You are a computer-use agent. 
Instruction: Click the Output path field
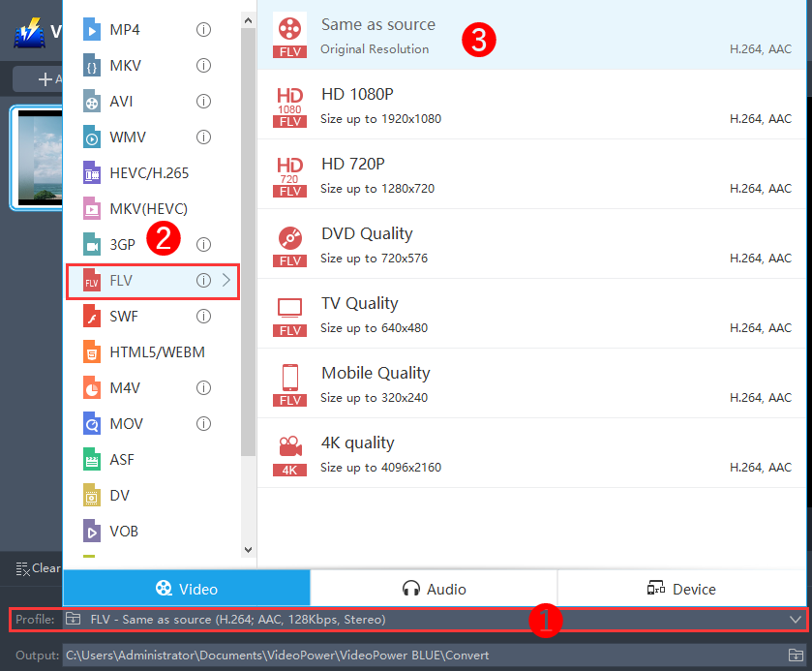click(416, 656)
